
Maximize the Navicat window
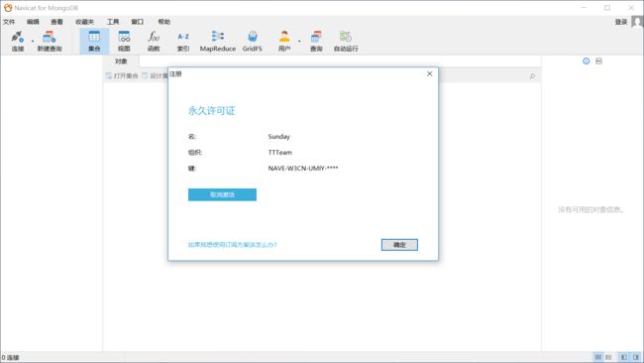point(607,8)
